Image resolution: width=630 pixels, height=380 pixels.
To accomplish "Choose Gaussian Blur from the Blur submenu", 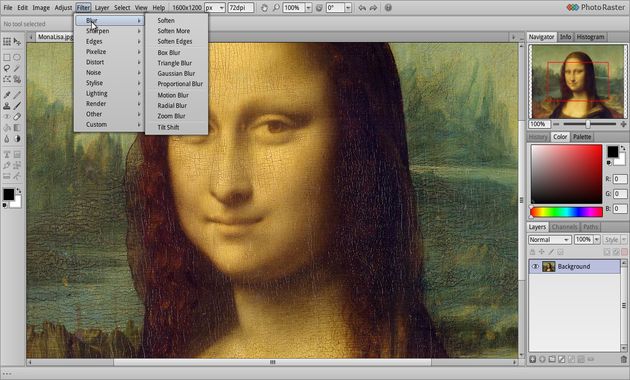I will tap(176, 74).
